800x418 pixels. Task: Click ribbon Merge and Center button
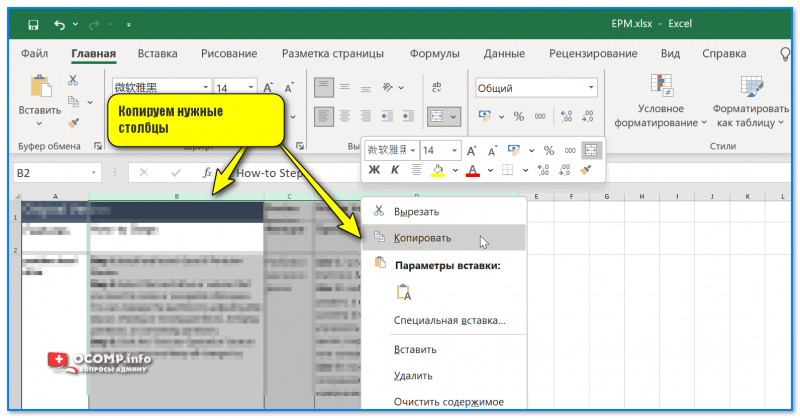point(437,117)
